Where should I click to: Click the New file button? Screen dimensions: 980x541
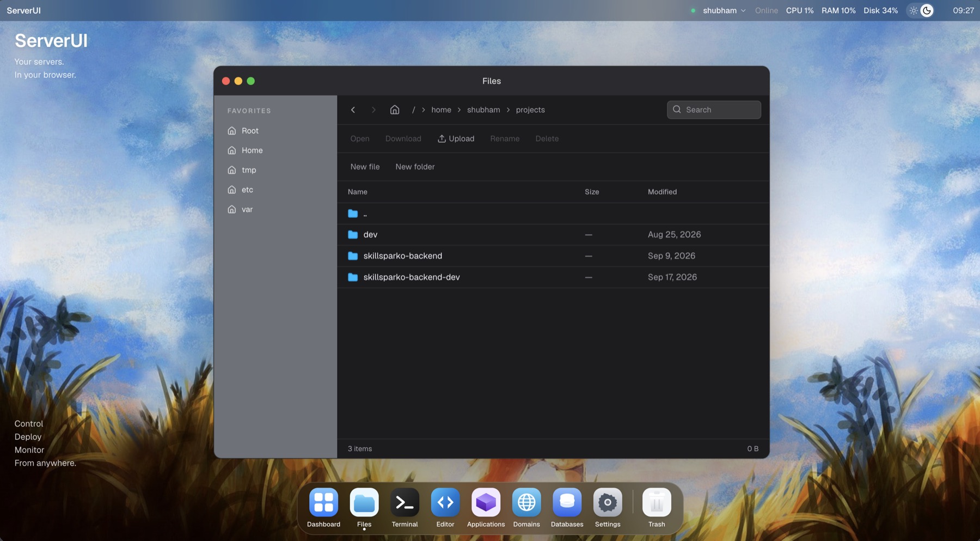pyautogui.click(x=365, y=167)
